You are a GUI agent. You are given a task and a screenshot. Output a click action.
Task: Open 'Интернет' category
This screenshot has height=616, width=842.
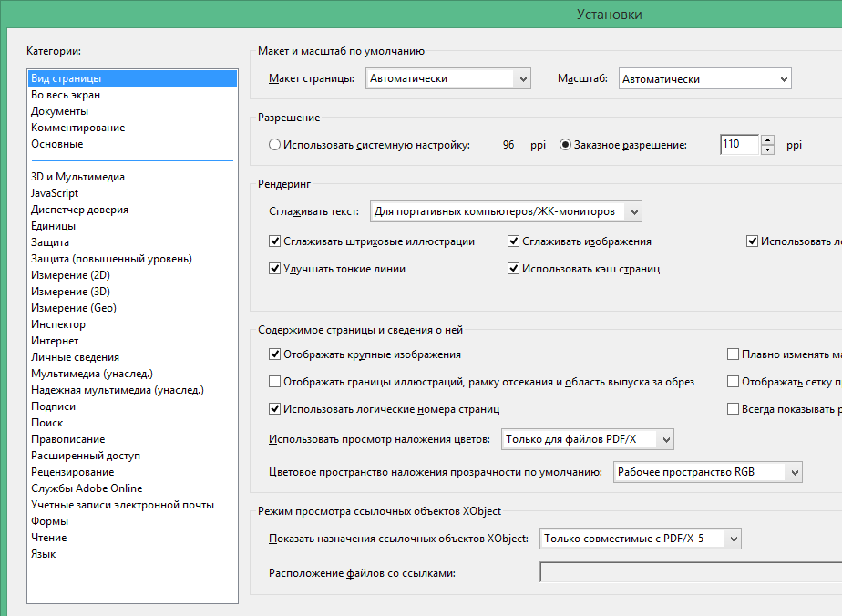[x=132, y=341]
